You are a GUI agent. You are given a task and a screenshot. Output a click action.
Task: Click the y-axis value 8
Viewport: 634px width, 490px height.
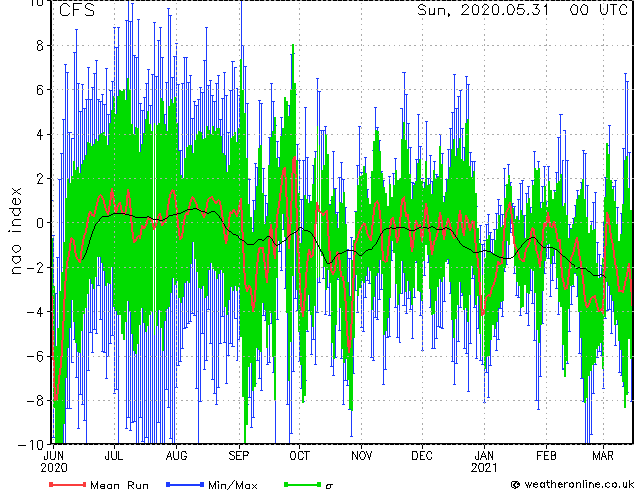40,46
